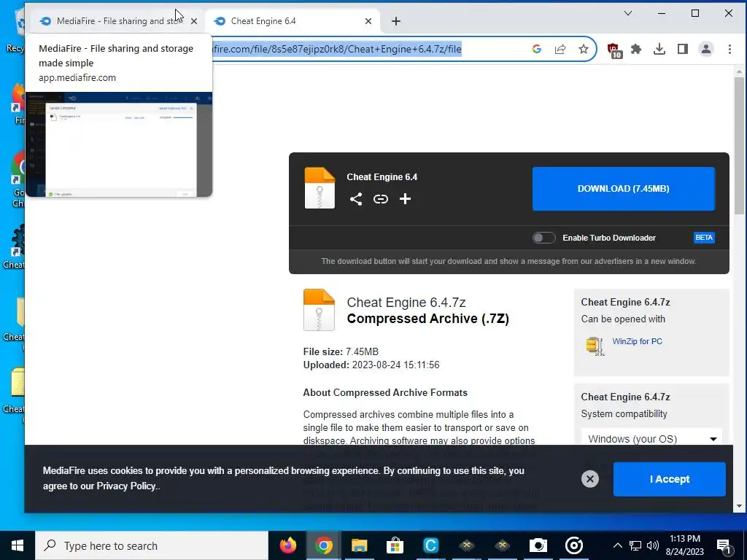Click the volume speaker icon
This screenshot has height=560, width=747.
click(x=653, y=545)
